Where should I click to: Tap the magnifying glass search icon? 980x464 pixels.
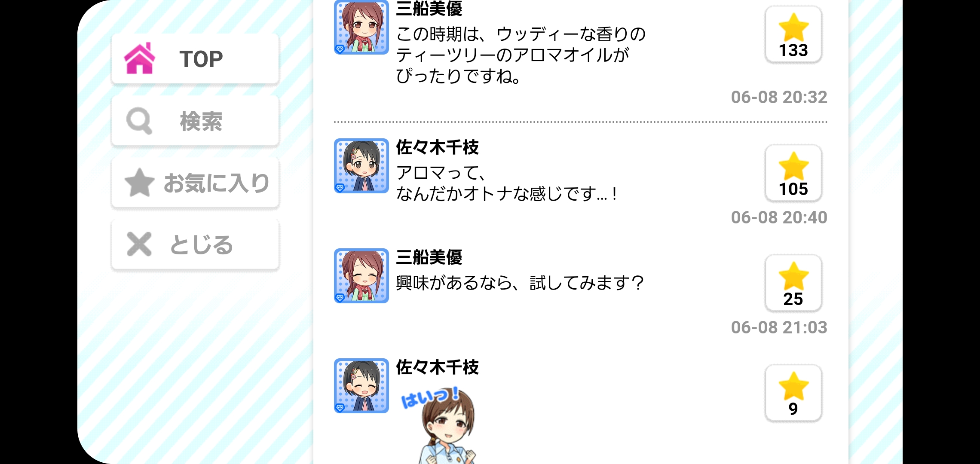tap(139, 121)
